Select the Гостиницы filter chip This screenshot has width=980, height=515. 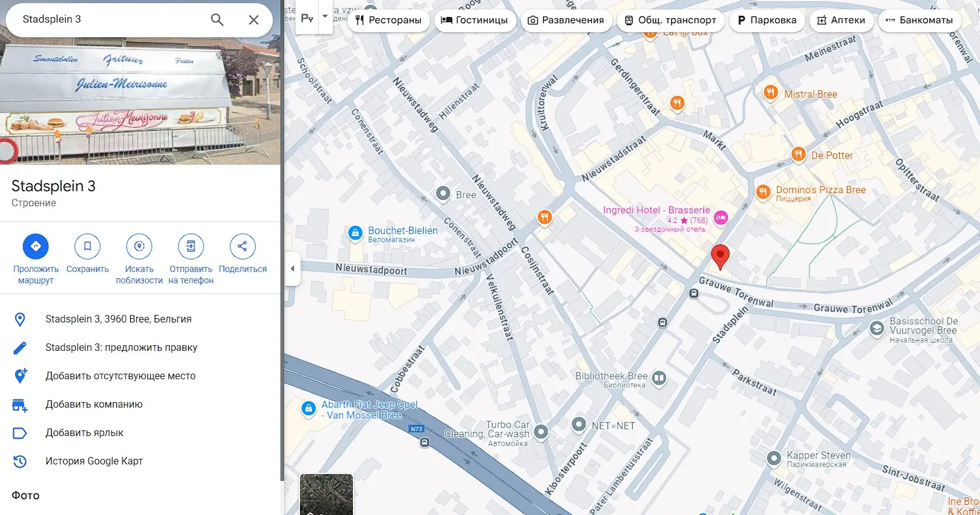pos(474,20)
